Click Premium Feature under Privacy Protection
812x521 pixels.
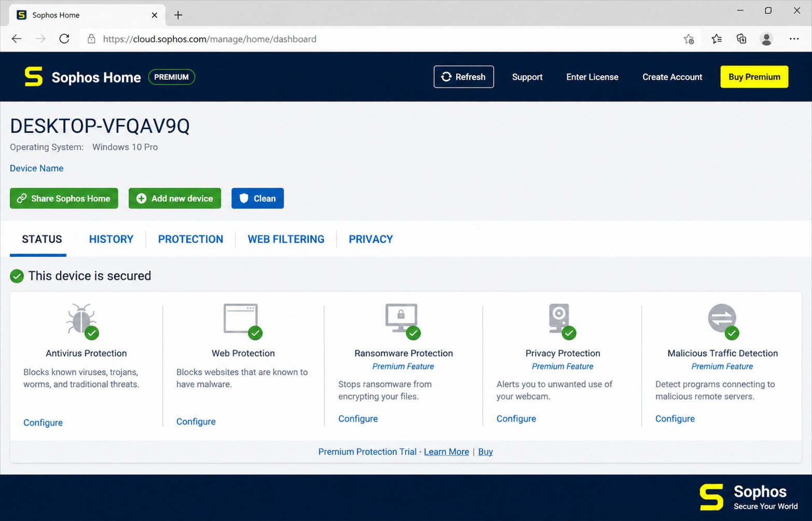tap(562, 366)
